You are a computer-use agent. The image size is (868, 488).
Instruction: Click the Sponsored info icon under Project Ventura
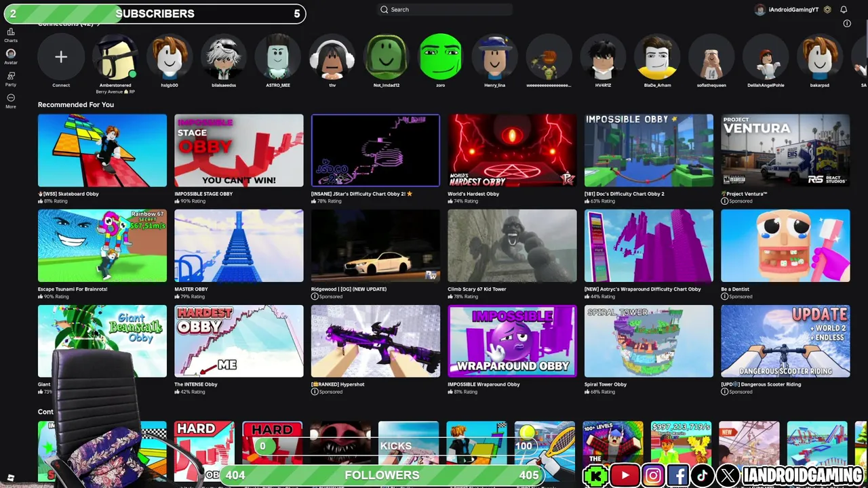click(724, 201)
